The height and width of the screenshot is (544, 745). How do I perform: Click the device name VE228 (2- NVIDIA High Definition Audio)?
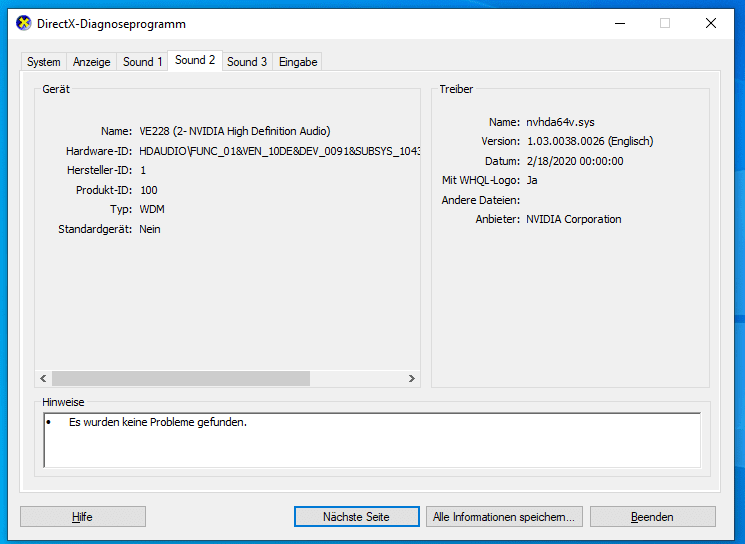click(235, 131)
